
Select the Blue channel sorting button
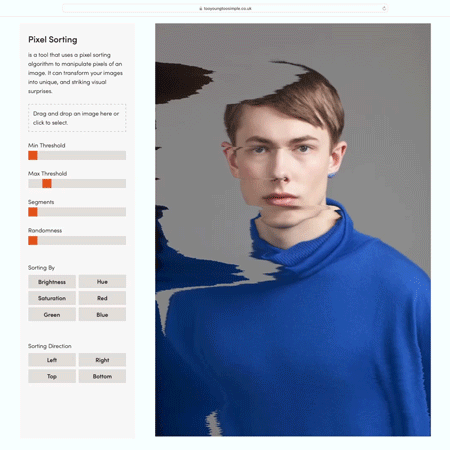tap(102, 314)
